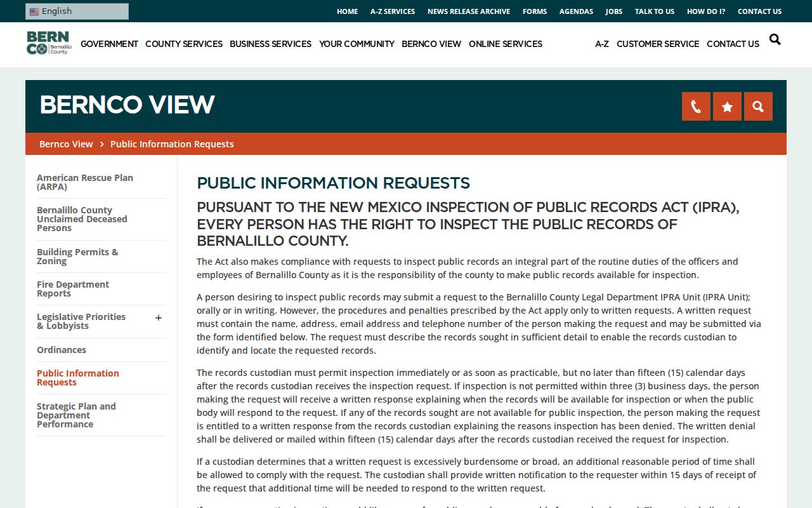Open the BernCo View menu
This screenshot has height=508, width=812.
431,44
